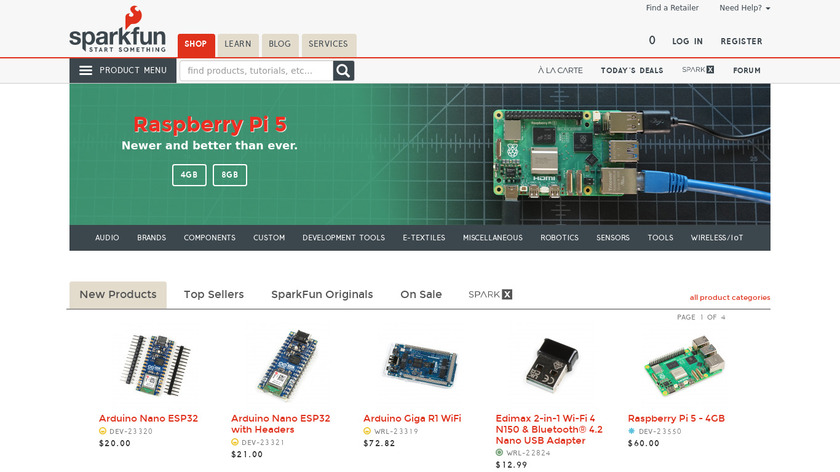Open the ROBOTICS category
This screenshot has width=840, height=472.
coord(559,238)
